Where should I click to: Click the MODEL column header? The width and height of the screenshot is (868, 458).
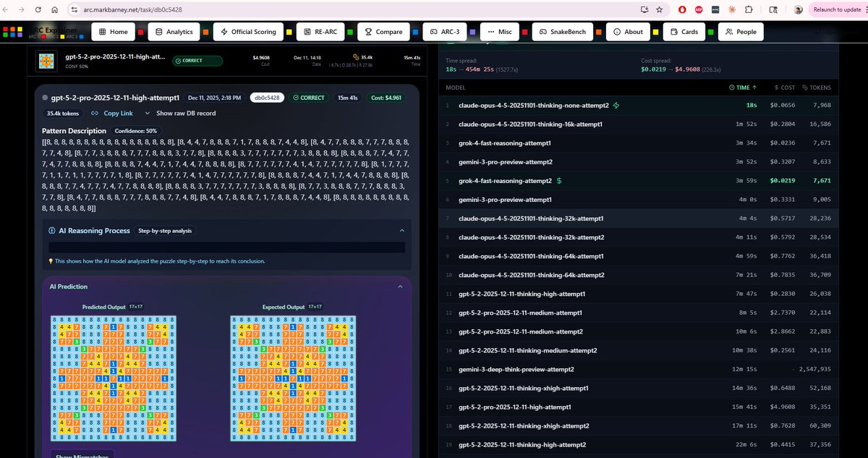point(456,87)
